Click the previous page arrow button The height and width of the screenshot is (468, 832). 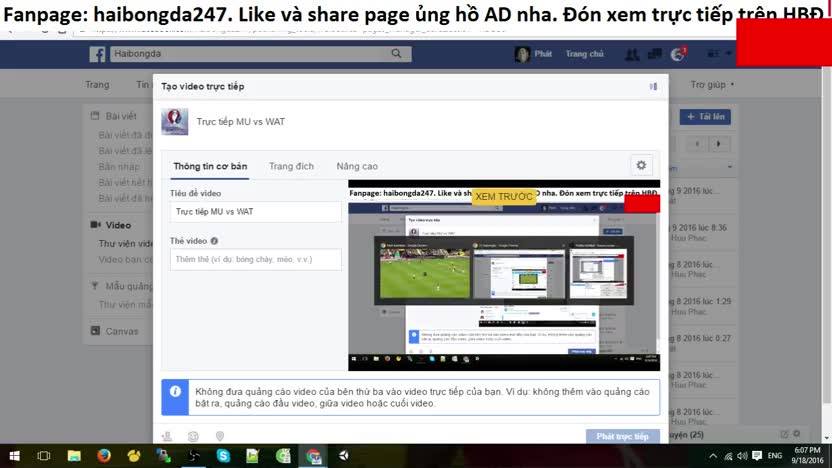(698, 144)
